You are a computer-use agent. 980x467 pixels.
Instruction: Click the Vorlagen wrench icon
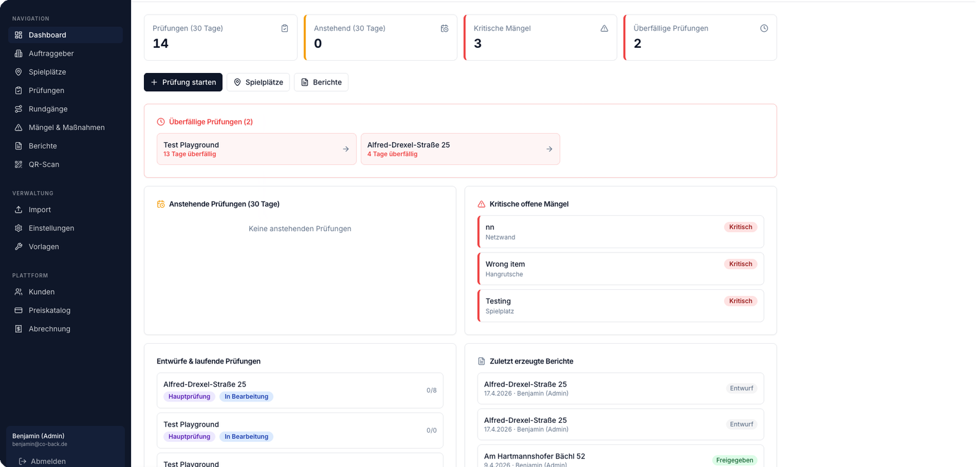tap(18, 246)
